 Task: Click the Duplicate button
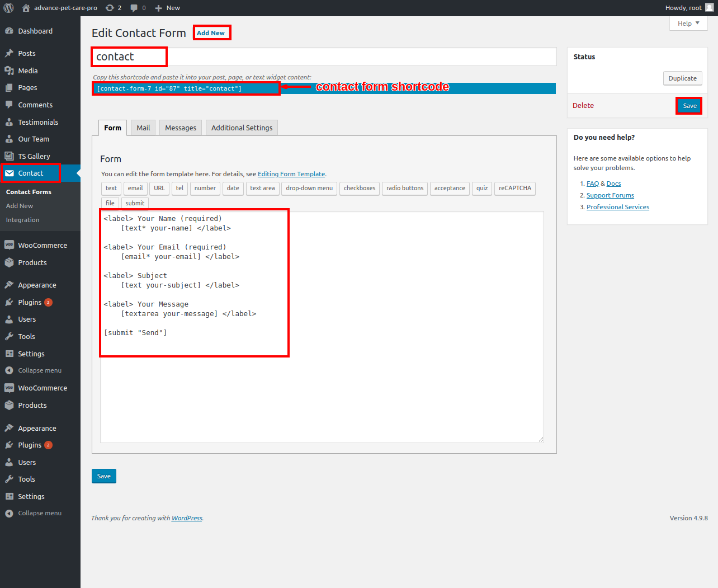click(682, 78)
